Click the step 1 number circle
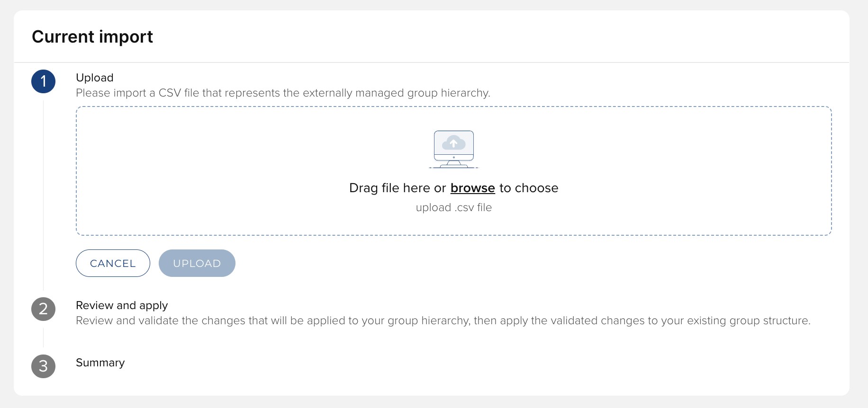 pyautogui.click(x=43, y=81)
